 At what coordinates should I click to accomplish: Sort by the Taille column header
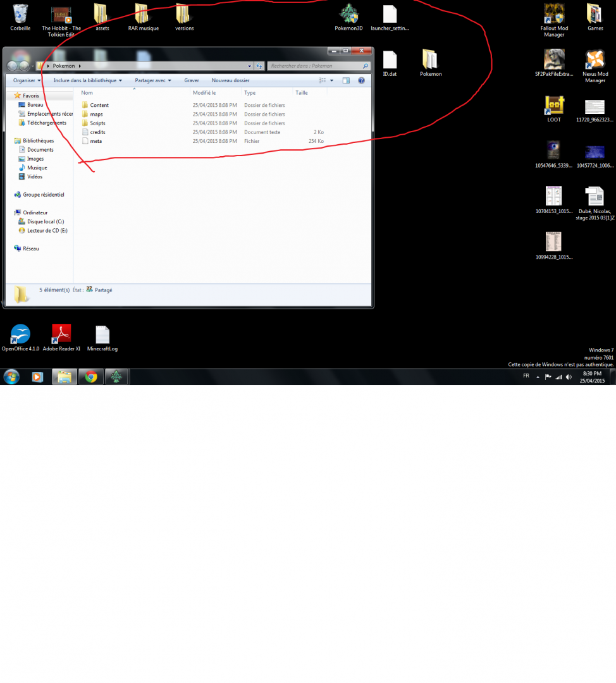click(x=309, y=93)
